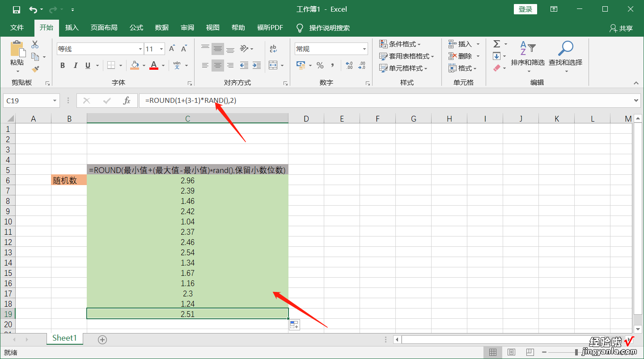Select the Format Painter brush
The image size is (644, 359).
pyautogui.click(x=35, y=69)
